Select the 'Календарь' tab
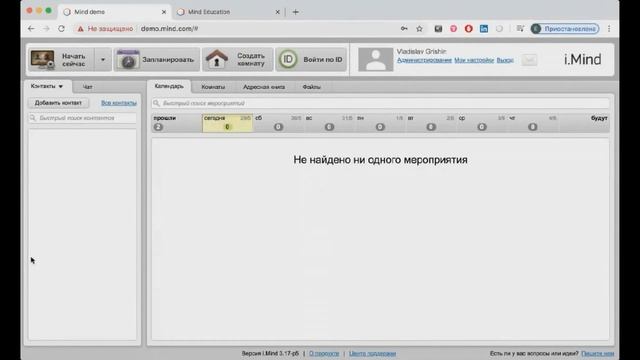 [x=169, y=87]
